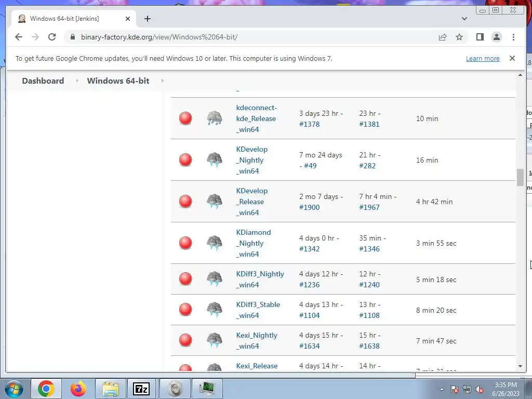This screenshot has height=399, width=532.
Task: Open KDiff3 build #1240 link
Action: [369, 285]
